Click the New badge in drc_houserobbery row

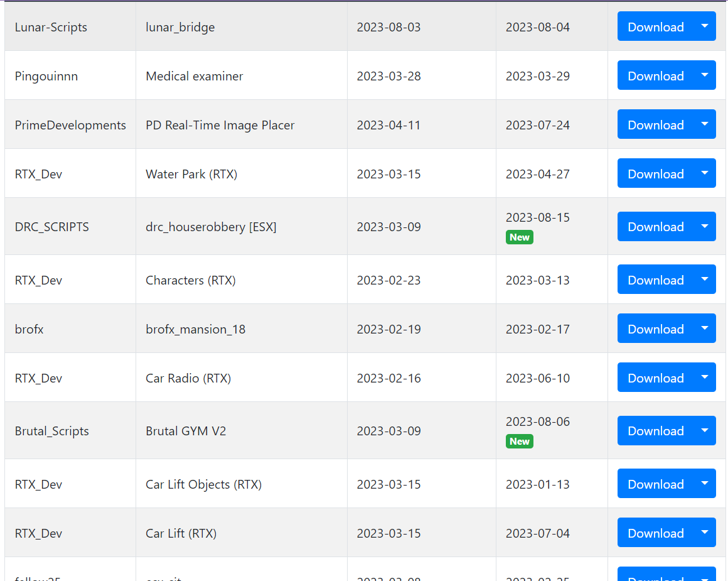pyautogui.click(x=519, y=237)
